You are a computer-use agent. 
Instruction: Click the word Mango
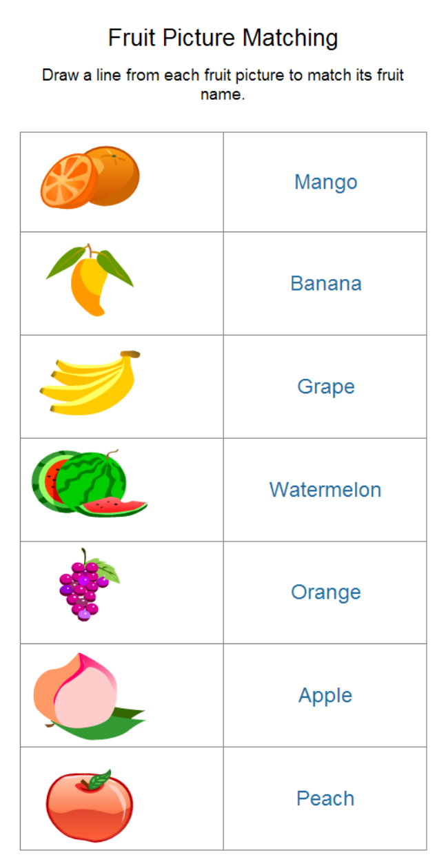[x=325, y=182]
